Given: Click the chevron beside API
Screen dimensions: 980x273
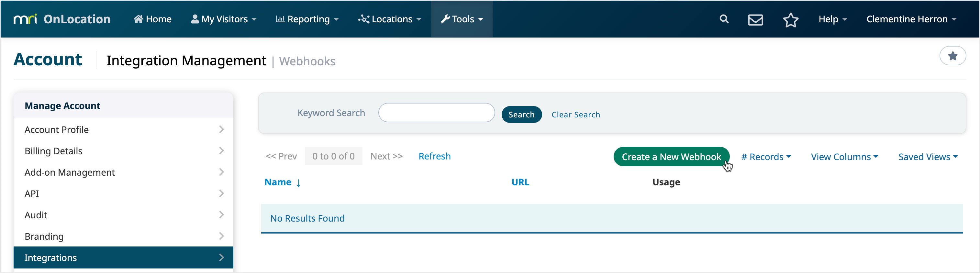Looking at the screenshot, I should (221, 193).
